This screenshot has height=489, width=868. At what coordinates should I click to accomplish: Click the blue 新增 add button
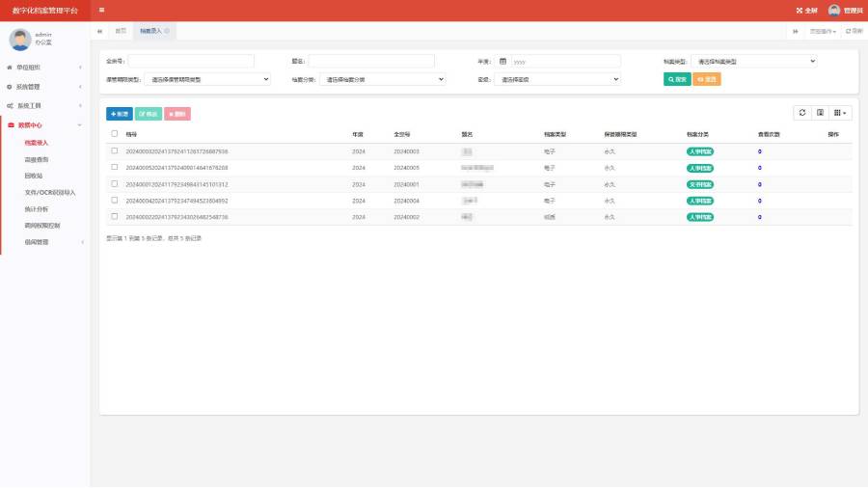(119, 114)
